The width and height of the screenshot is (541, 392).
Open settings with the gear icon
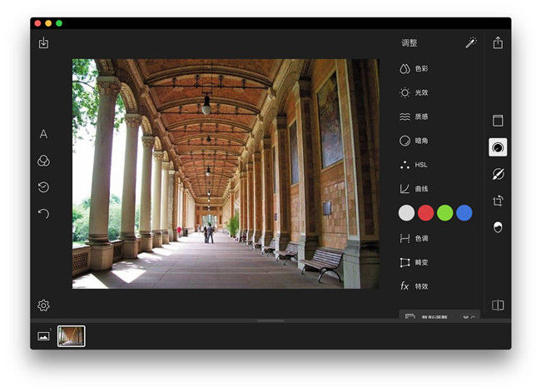[43, 305]
